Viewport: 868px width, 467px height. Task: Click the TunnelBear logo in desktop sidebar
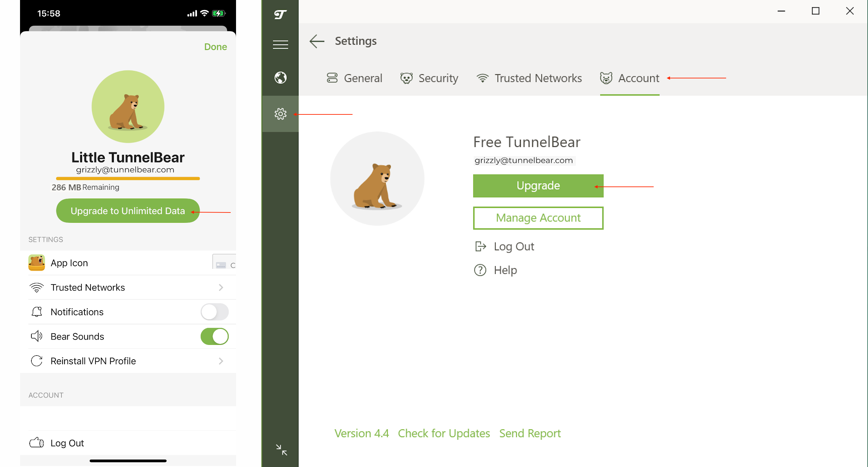click(280, 14)
